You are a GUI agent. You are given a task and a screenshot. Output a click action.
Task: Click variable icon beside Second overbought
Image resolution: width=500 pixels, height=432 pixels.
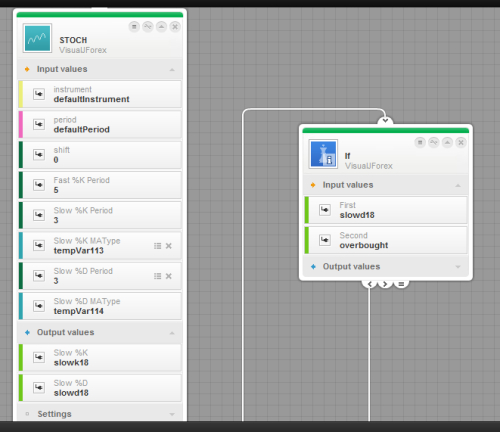(325, 240)
